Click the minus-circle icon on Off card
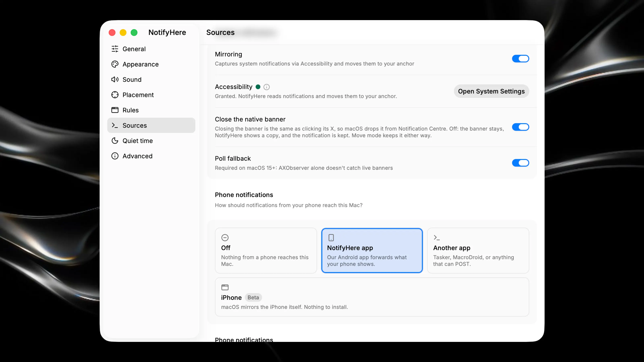This screenshot has width=644, height=362. coord(225,237)
